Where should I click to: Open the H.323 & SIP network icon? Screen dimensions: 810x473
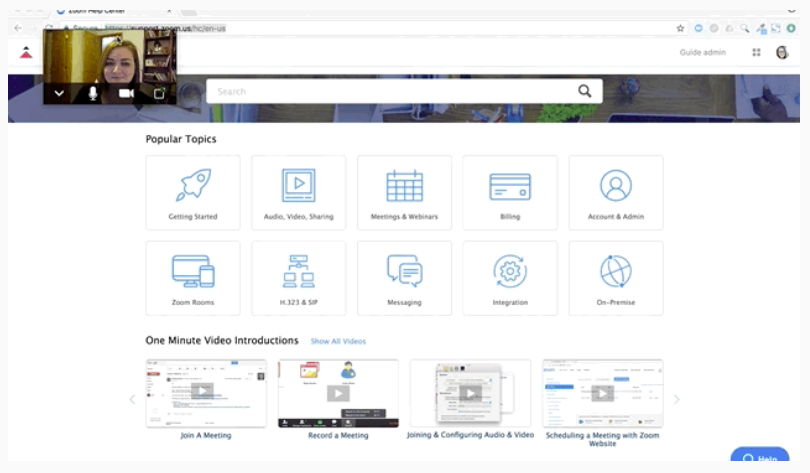point(299,271)
